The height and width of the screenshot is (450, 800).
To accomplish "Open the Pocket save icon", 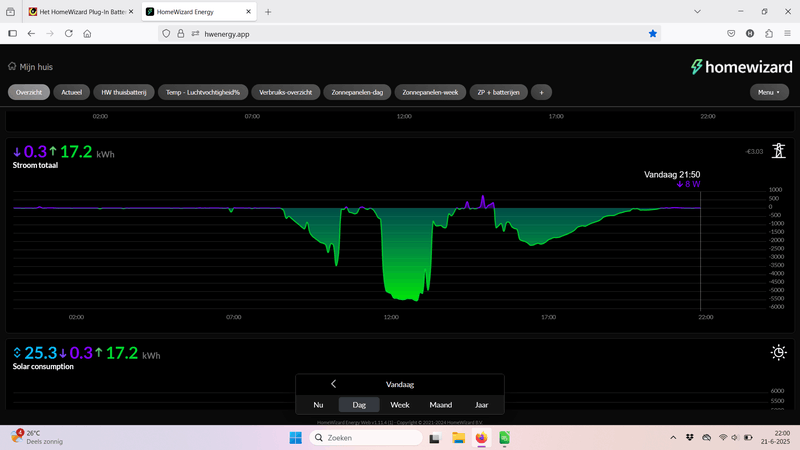I will coord(731,34).
